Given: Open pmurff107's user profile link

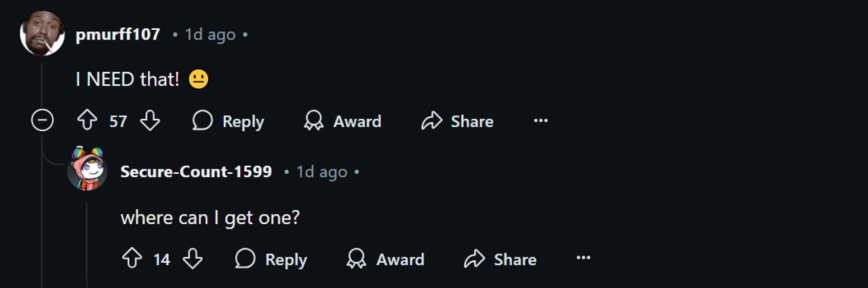Looking at the screenshot, I should (x=118, y=34).
